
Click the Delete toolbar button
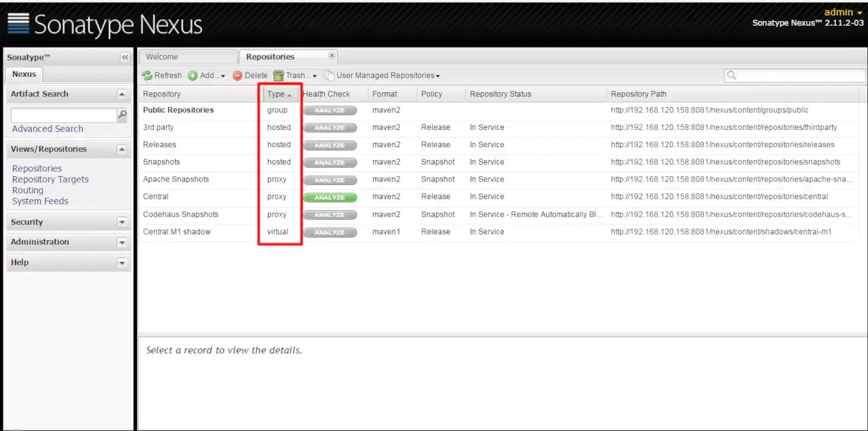tap(250, 75)
